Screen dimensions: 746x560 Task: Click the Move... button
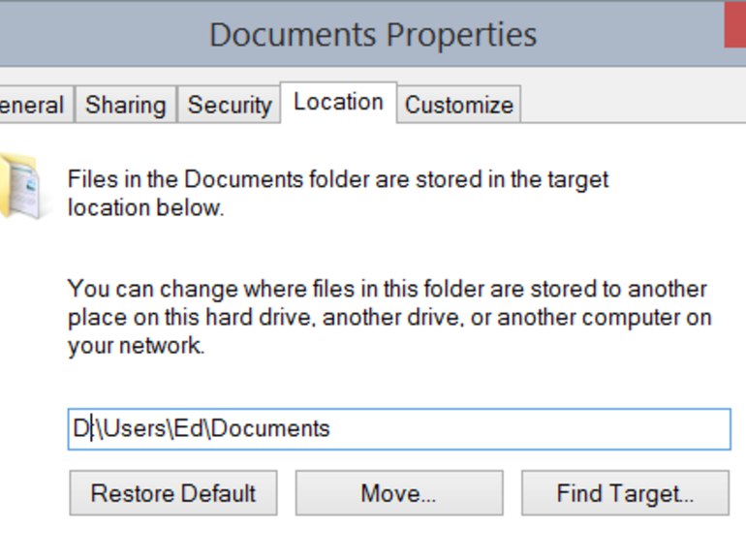(x=398, y=493)
